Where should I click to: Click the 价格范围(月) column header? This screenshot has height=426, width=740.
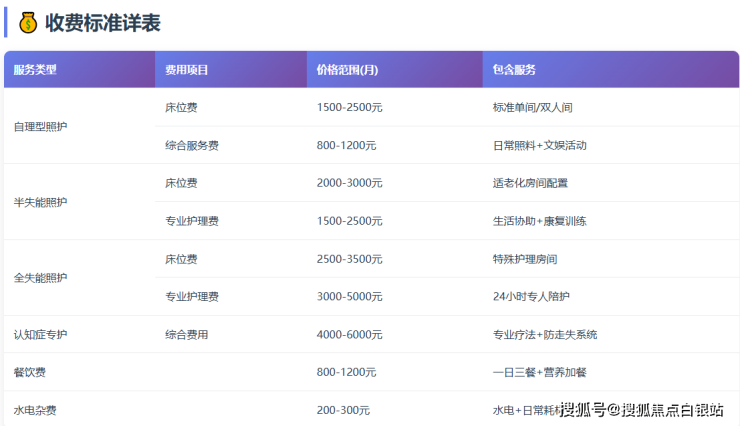[347, 70]
